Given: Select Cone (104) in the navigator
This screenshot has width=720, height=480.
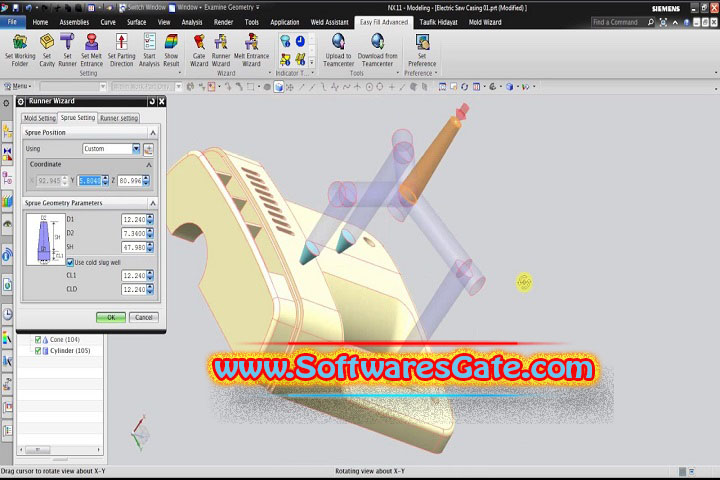Looking at the screenshot, I should coord(65,340).
